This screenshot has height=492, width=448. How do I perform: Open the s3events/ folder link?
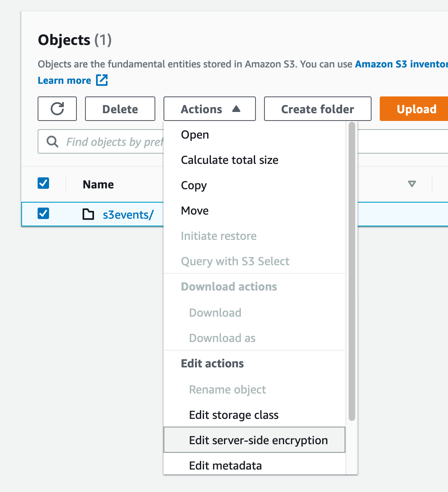pos(128,215)
